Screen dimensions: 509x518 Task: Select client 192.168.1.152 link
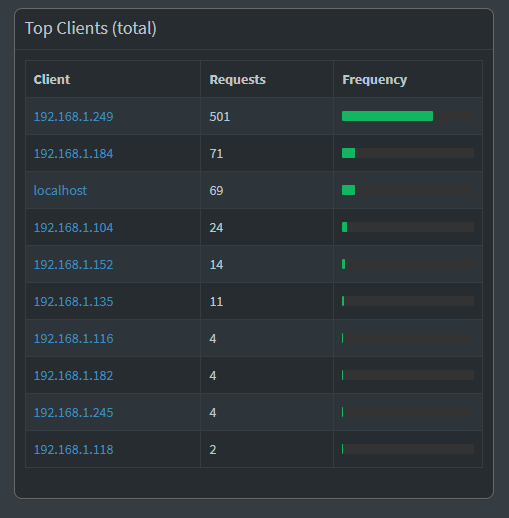pyautogui.click(x=73, y=264)
